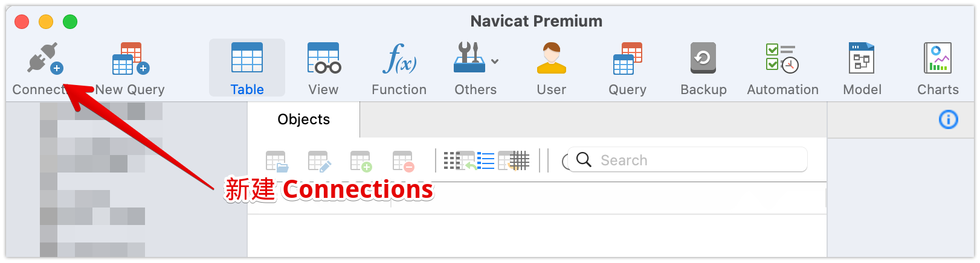Click the Open Table icon
Viewport: 980px width, 263px height.
[x=277, y=161]
